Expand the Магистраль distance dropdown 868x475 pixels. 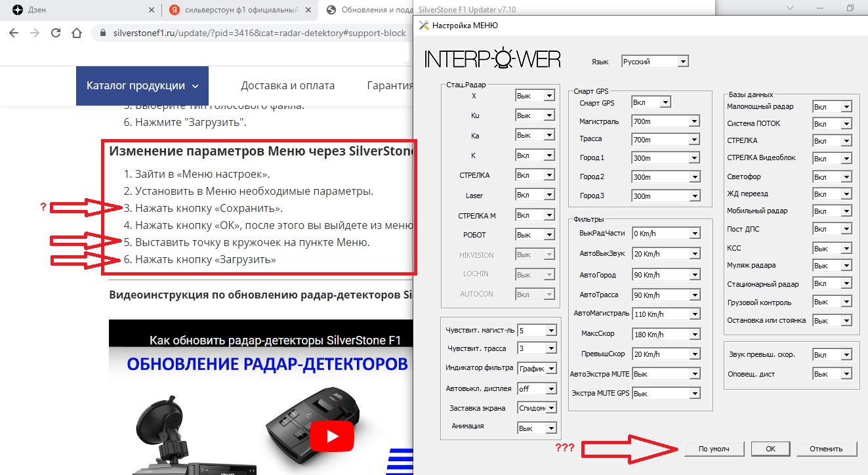click(665, 121)
